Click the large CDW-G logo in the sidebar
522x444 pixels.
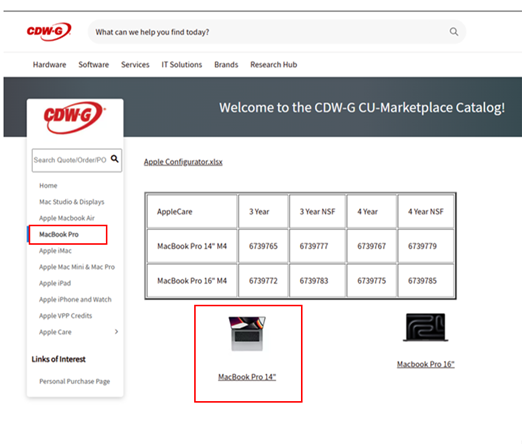pyautogui.click(x=74, y=118)
